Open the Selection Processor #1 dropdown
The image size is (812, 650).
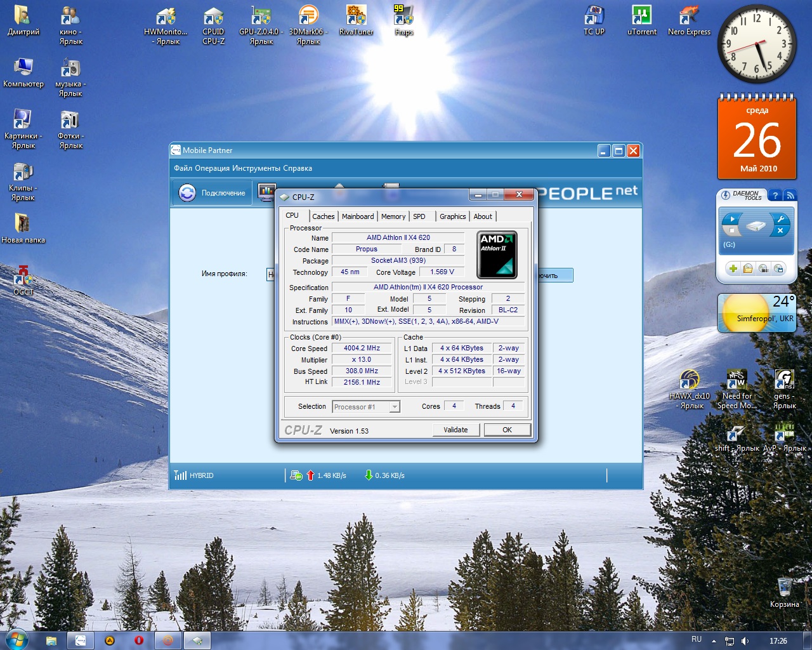(x=366, y=407)
